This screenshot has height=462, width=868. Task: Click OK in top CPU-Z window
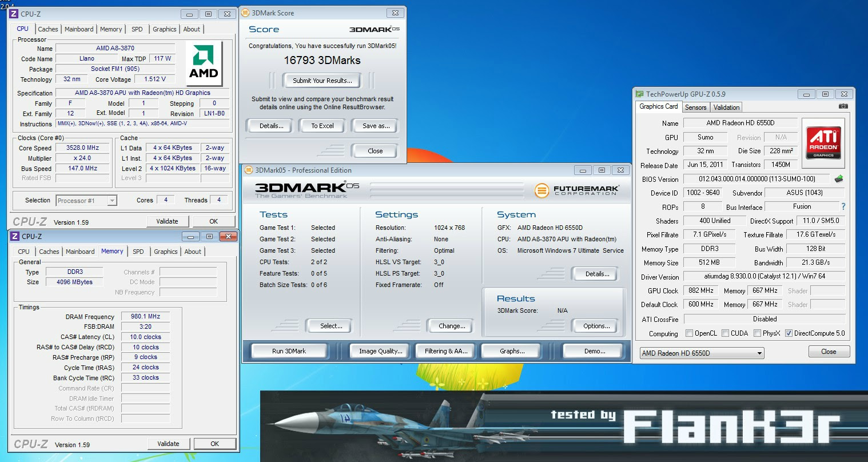(x=213, y=221)
